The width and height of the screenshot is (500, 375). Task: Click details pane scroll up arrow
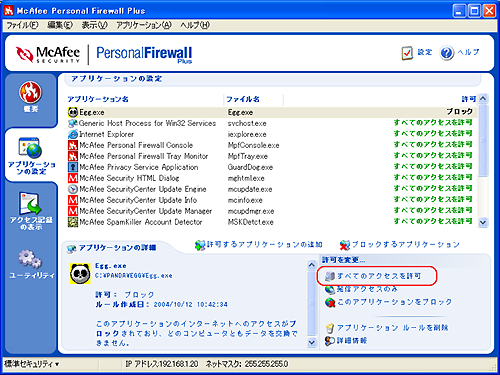(311, 265)
